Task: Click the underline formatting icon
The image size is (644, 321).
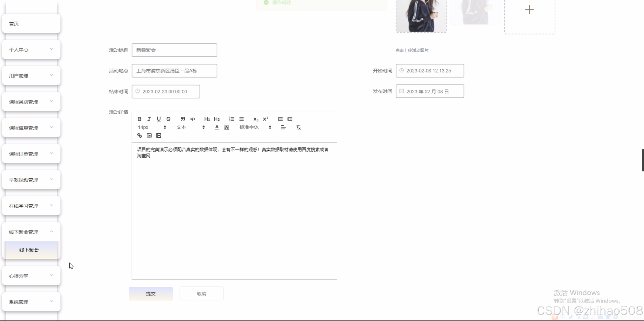Action: (158, 119)
